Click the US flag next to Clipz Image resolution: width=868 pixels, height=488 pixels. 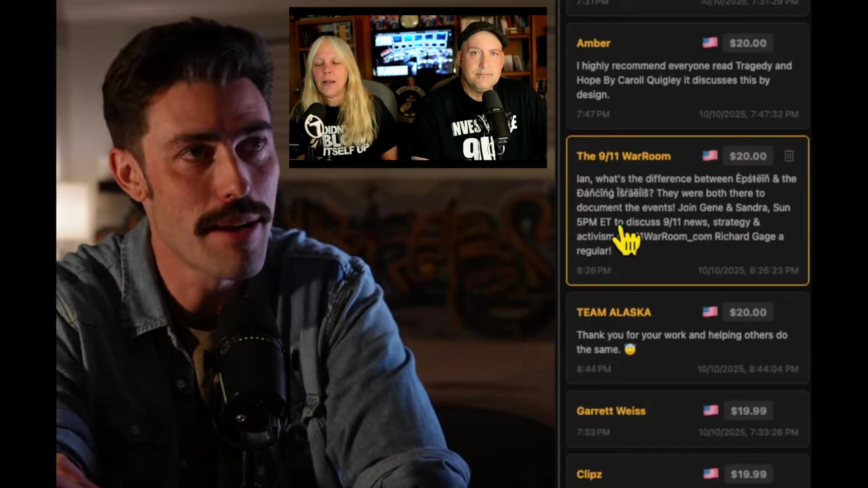point(711,474)
